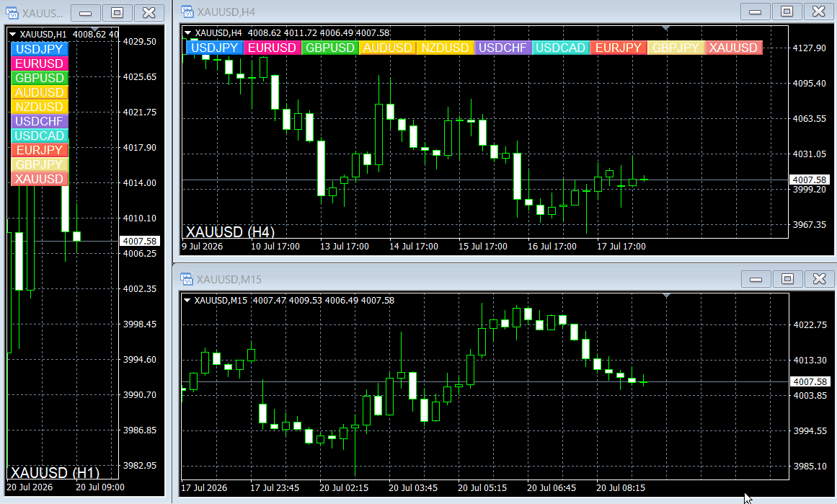Click 4007.58 price label in H1 chart
The image size is (837, 504).
(x=140, y=242)
